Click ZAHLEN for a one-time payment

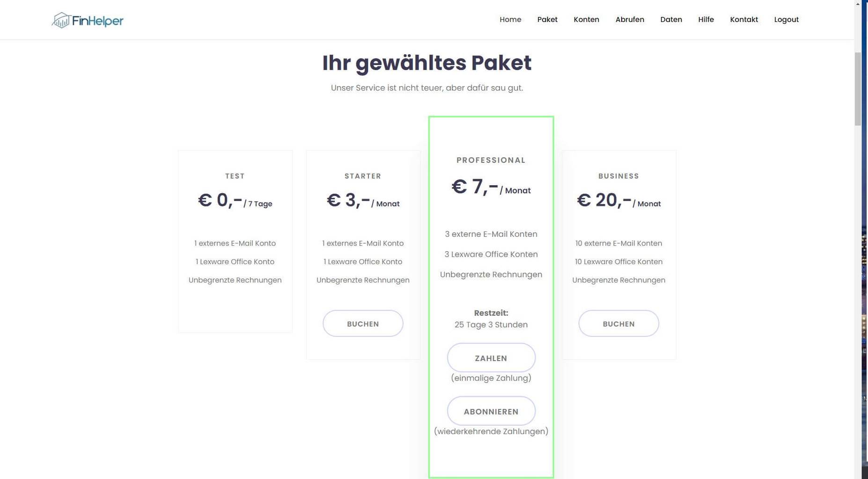tap(491, 358)
